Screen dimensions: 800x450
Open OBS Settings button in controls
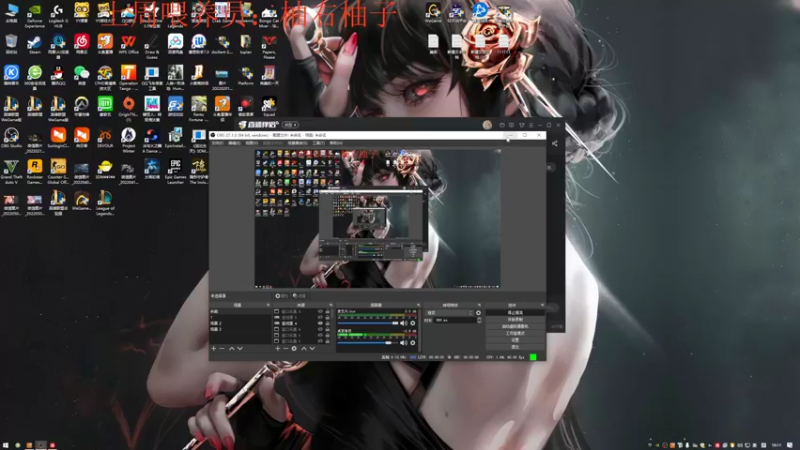[x=515, y=340]
